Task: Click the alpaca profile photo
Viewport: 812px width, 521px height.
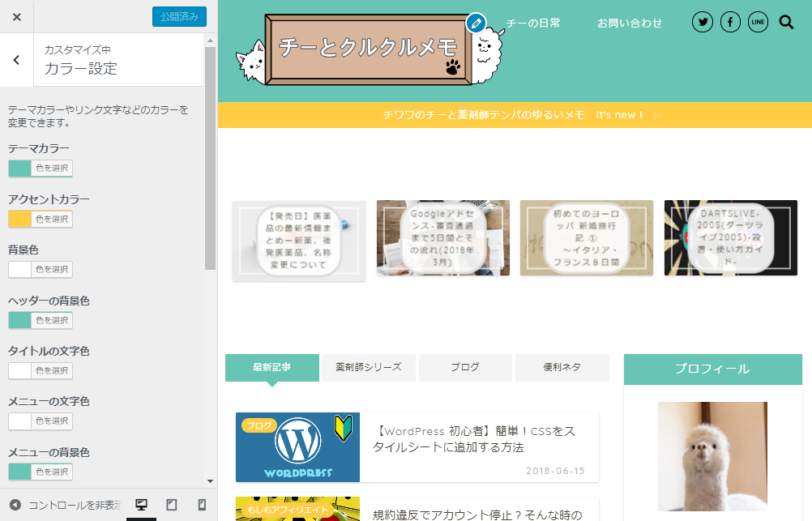Action: (712, 456)
